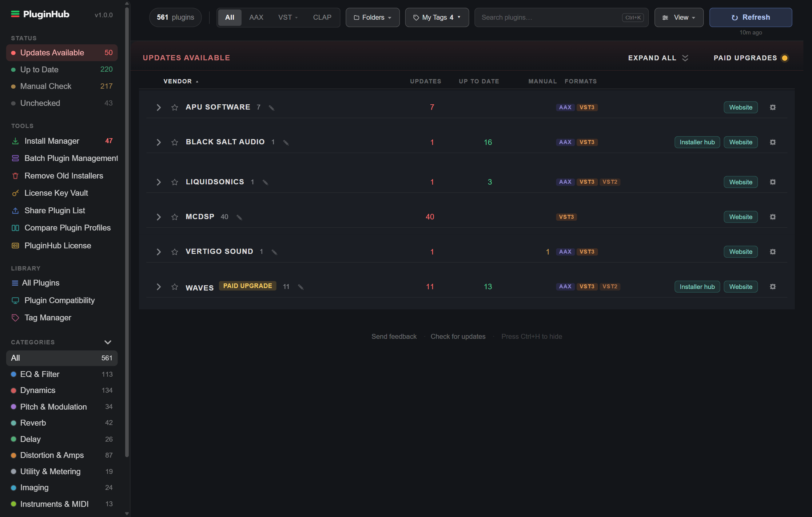812x517 pixels.
Task: Click Expand All
Action: click(x=658, y=58)
